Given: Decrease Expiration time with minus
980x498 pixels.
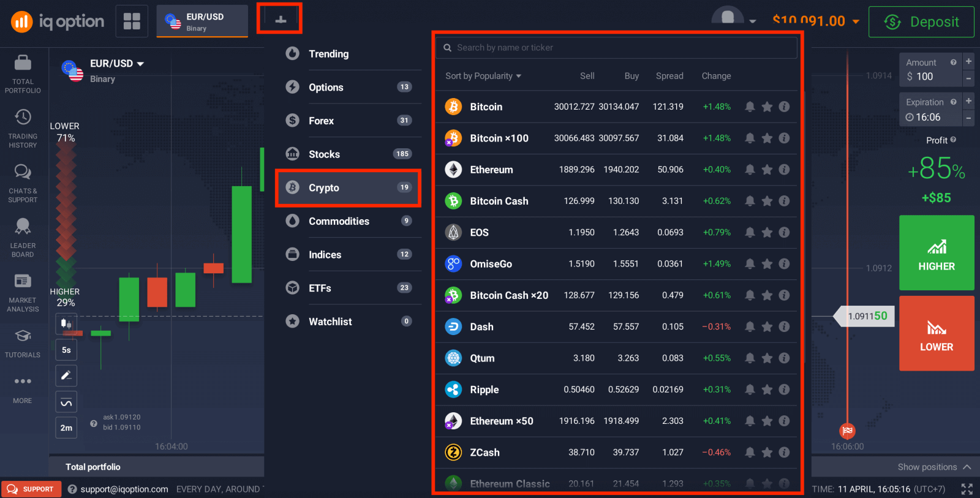Looking at the screenshot, I should [x=968, y=118].
